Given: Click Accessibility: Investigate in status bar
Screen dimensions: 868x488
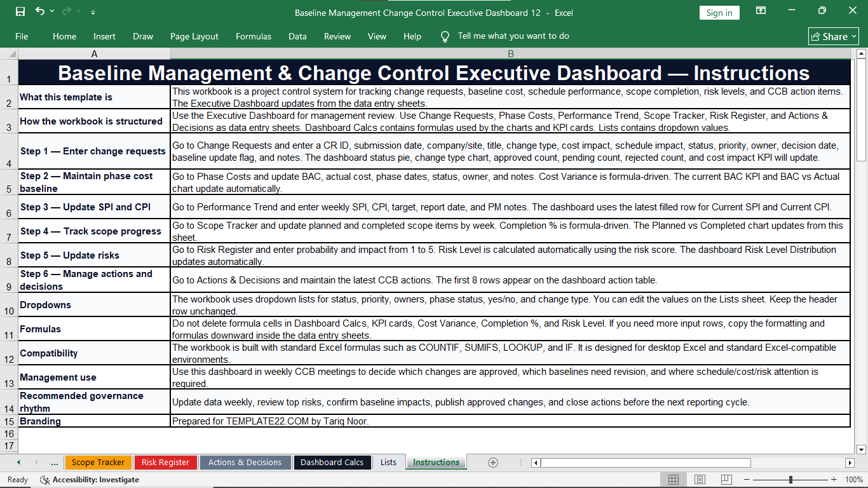Looking at the screenshot, I should (x=90, y=480).
